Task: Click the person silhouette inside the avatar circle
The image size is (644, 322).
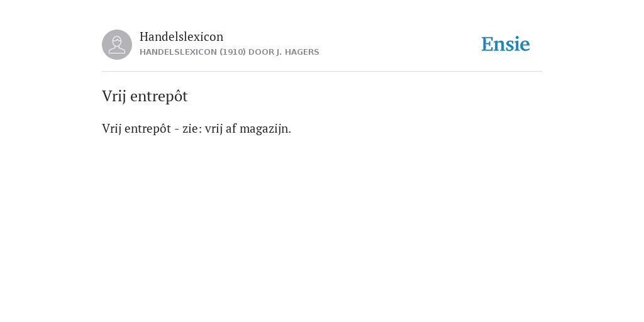Action: pyautogui.click(x=117, y=45)
